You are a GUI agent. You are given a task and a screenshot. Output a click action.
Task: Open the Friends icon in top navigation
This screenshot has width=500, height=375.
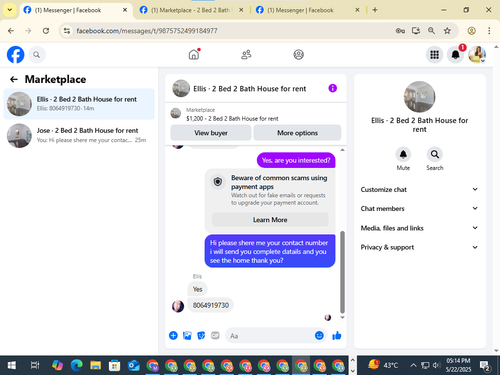(x=246, y=54)
